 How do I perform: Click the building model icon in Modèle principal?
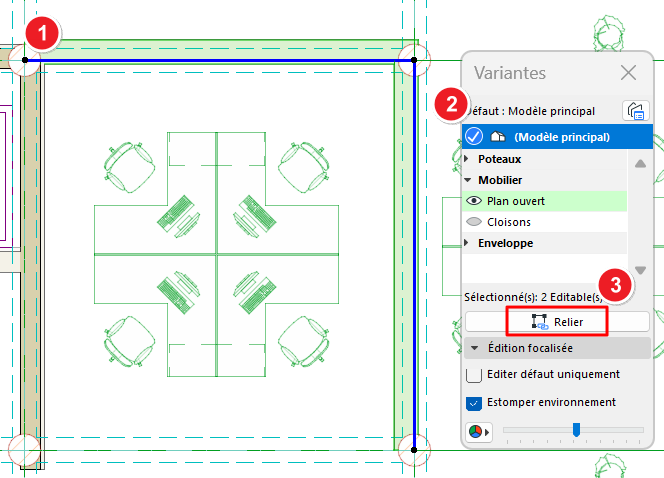498,136
